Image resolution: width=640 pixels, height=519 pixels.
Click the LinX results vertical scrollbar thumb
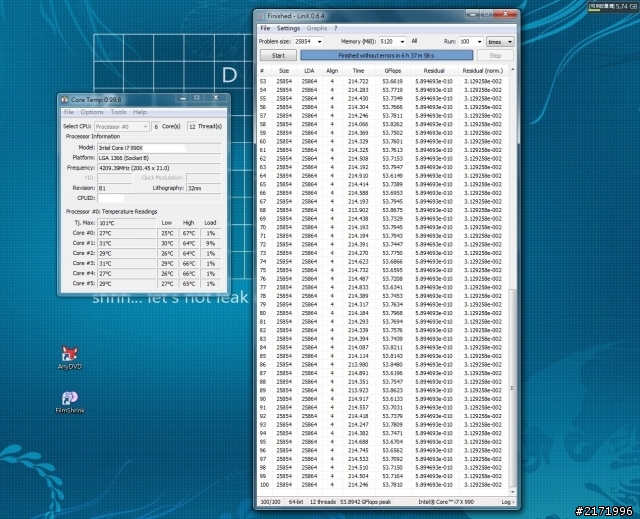tap(512, 386)
